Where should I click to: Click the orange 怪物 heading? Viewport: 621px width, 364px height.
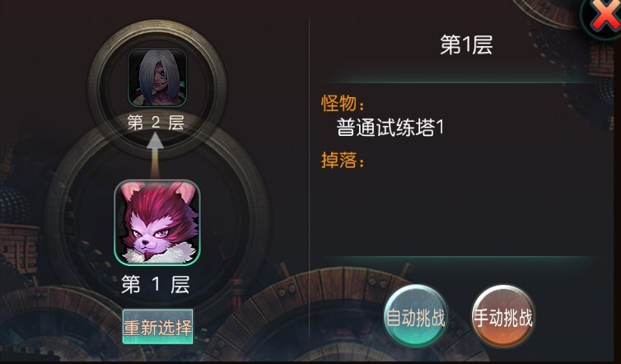click(x=343, y=104)
